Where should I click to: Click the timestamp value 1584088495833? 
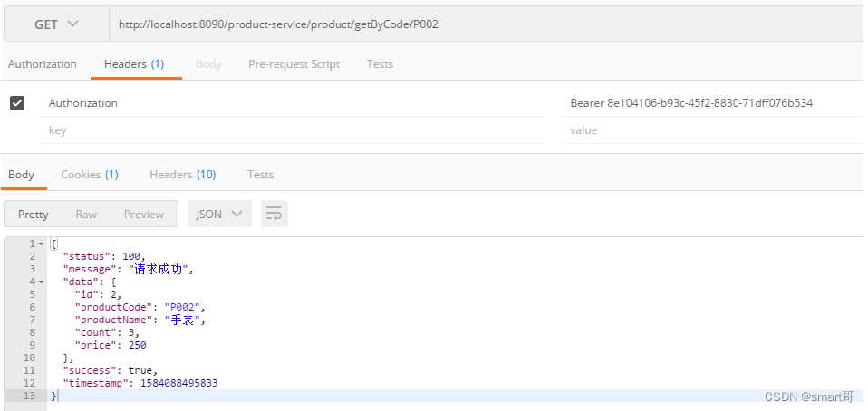point(178,383)
